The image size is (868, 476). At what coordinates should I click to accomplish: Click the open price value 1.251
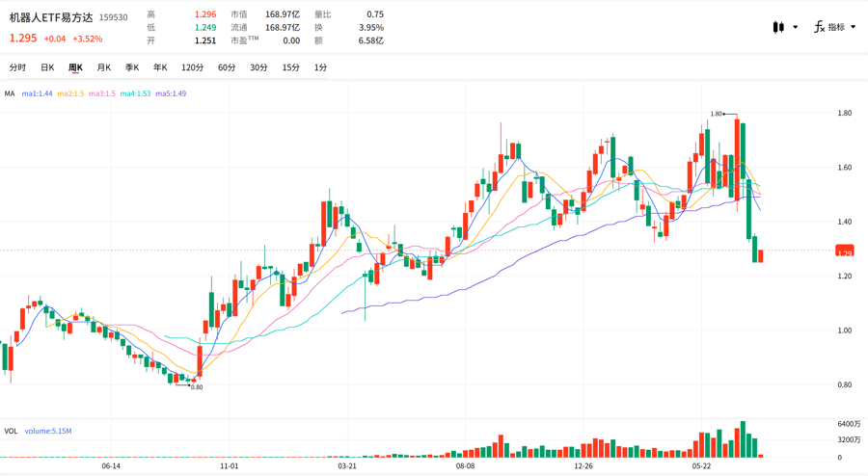pos(205,40)
